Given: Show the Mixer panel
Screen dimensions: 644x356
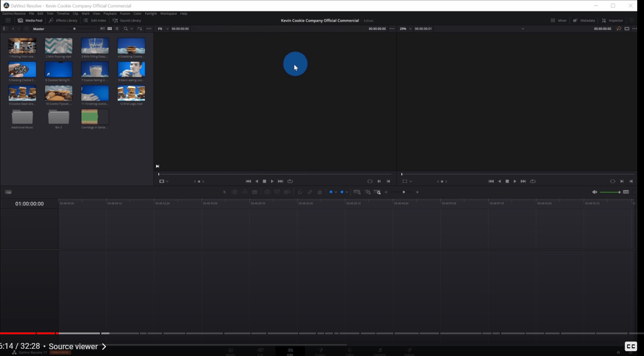Looking at the screenshot, I should point(559,21).
